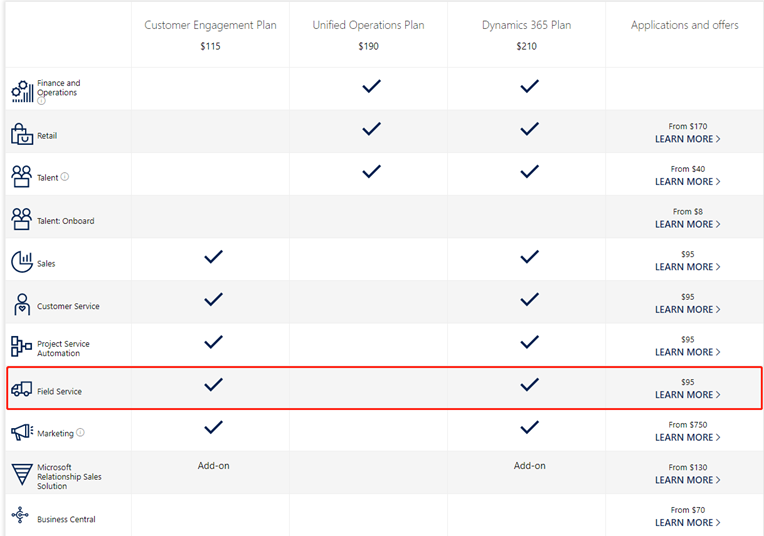Click the Marketing megaphone icon

(x=22, y=432)
